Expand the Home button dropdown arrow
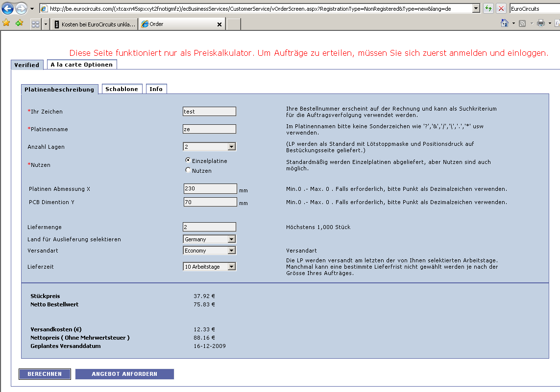This screenshot has height=392, width=560. [513, 23]
